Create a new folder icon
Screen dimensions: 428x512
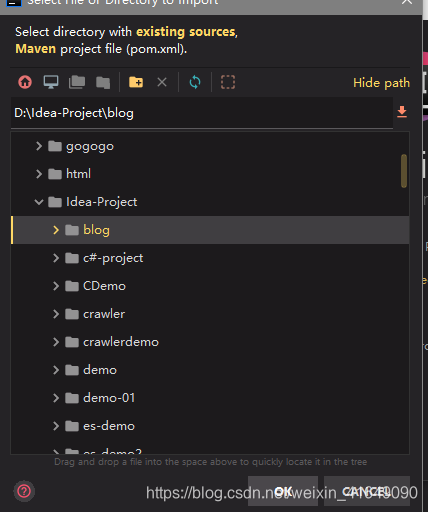coord(136,82)
